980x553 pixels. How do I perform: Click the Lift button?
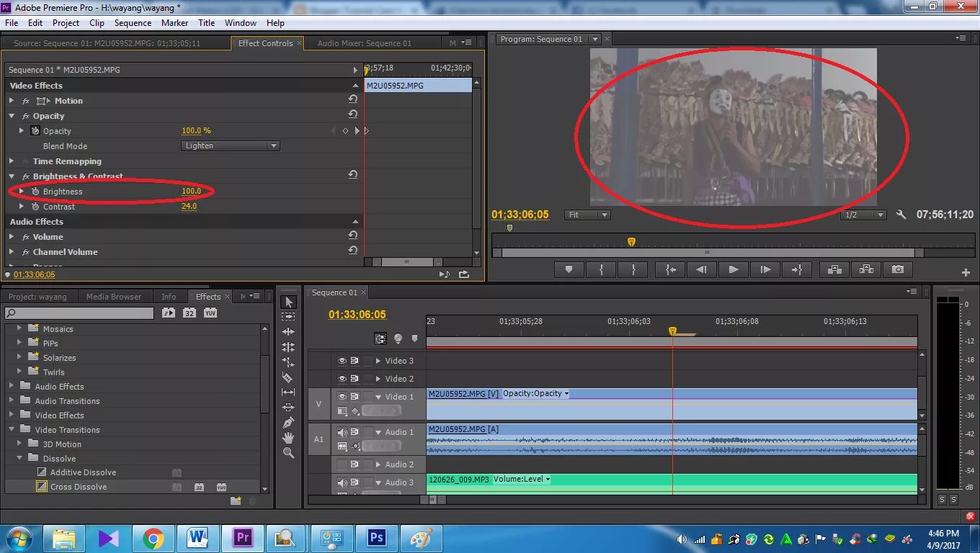point(834,269)
